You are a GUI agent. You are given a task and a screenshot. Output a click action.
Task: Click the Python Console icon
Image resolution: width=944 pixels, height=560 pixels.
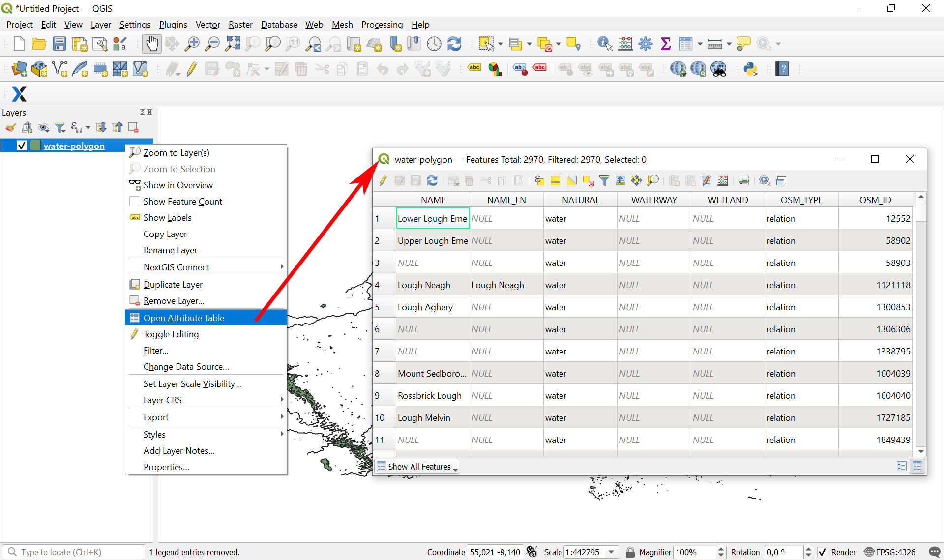tap(750, 69)
